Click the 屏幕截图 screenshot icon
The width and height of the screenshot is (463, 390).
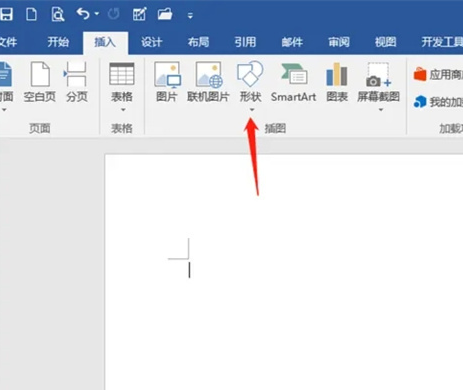[x=378, y=74]
